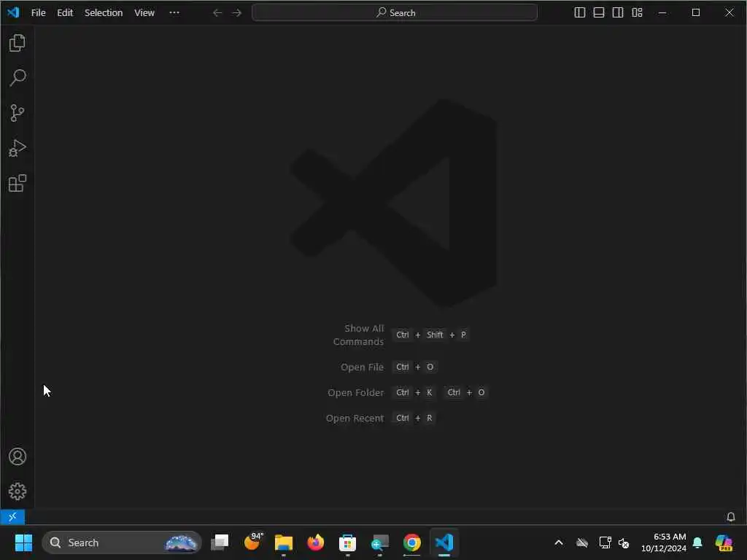Click the network display tray icon
This screenshot has width=747, height=560.
pyautogui.click(x=605, y=542)
